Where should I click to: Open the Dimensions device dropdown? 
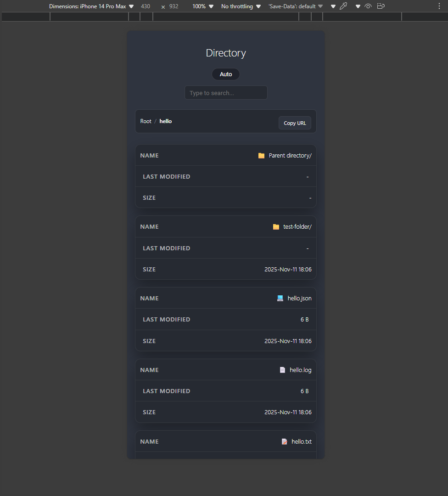[91, 6]
